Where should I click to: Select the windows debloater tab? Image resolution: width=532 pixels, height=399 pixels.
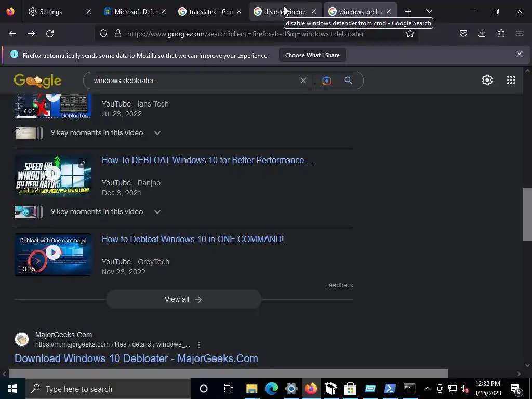(356, 12)
